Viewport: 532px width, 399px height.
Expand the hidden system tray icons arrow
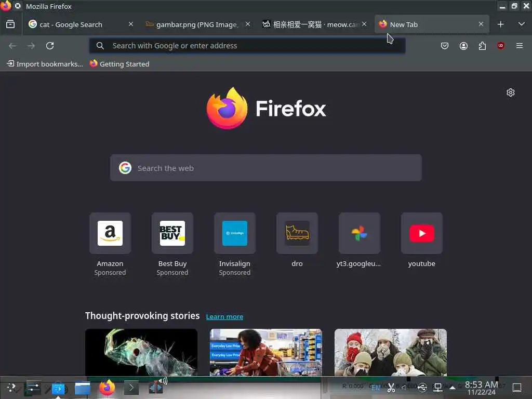pos(453,388)
